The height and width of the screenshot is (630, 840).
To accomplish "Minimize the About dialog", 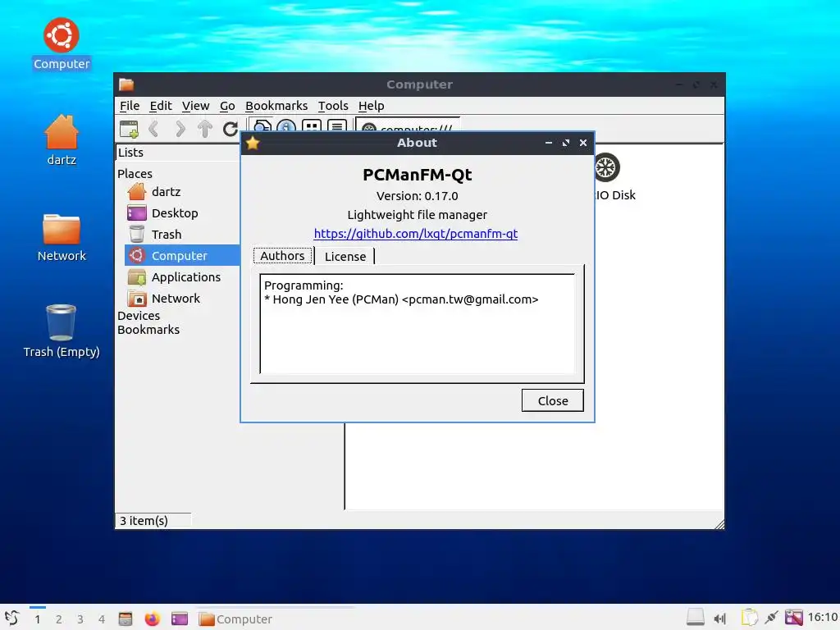I will pos(549,143).
